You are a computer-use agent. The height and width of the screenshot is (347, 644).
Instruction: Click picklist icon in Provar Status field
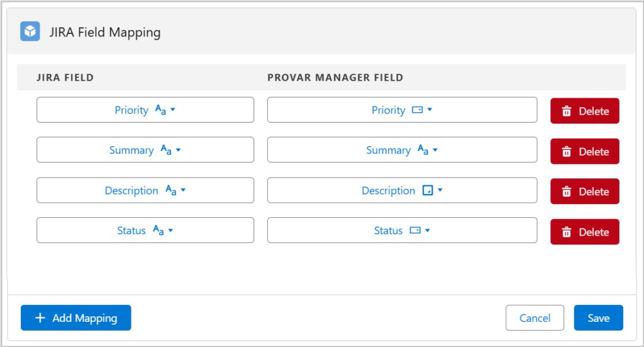[x=415, y=231]
